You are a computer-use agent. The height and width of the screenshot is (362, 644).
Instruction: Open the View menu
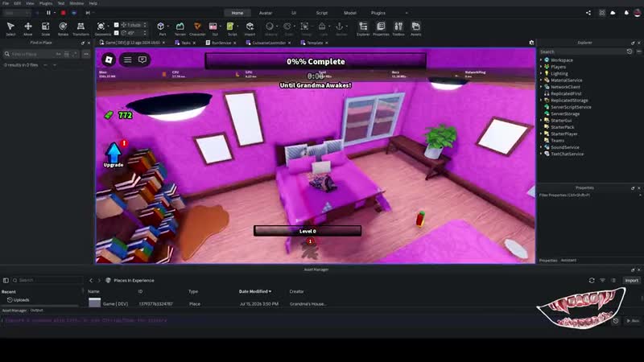pyautogui.click(x=30, y=3)
